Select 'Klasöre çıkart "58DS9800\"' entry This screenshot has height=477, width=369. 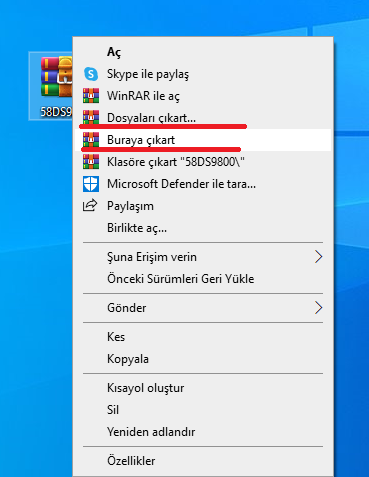(x=203, y=162)
